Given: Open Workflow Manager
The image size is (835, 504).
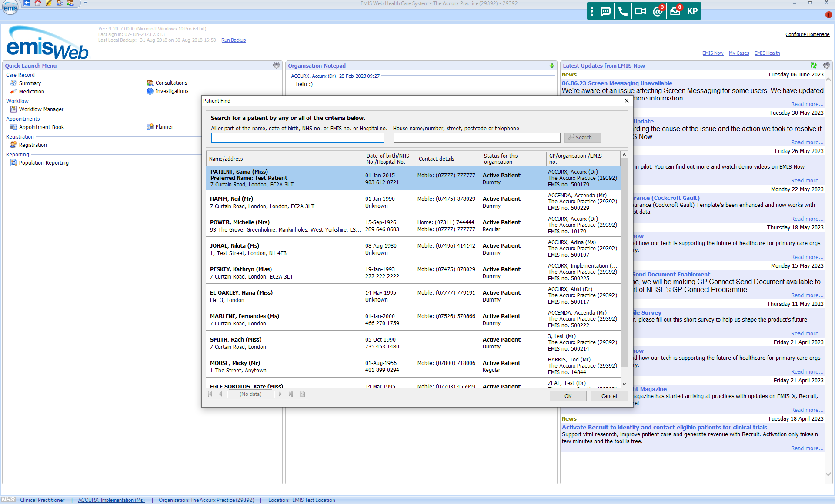Looking at the screenshot, I should coord(41,109).
